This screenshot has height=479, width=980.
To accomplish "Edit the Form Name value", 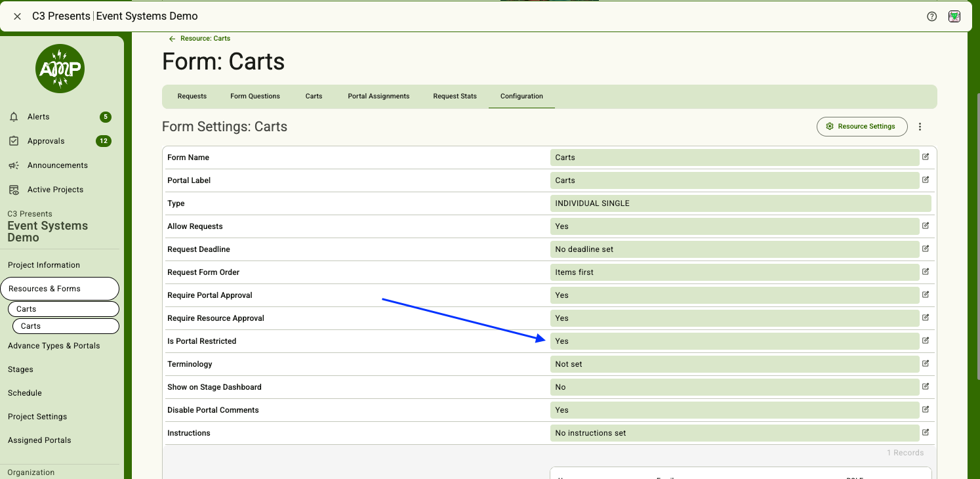I will [x=926, y=157].
